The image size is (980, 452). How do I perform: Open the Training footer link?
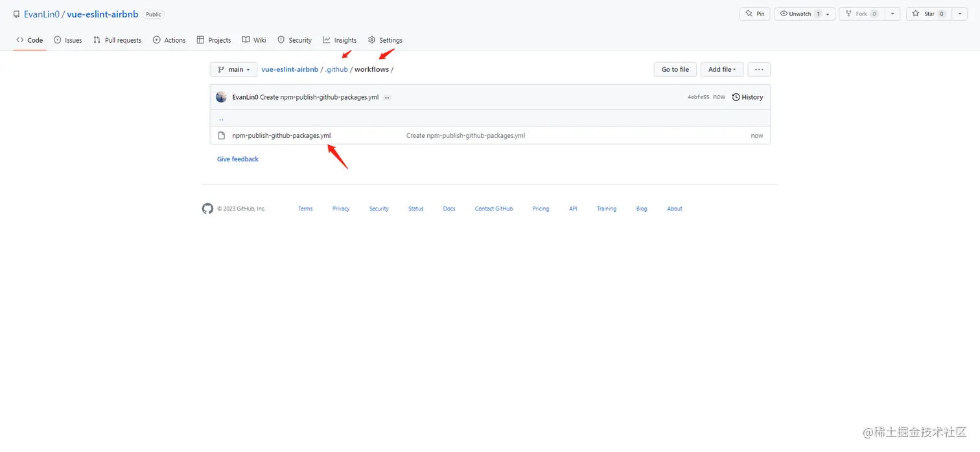(607, 209)
